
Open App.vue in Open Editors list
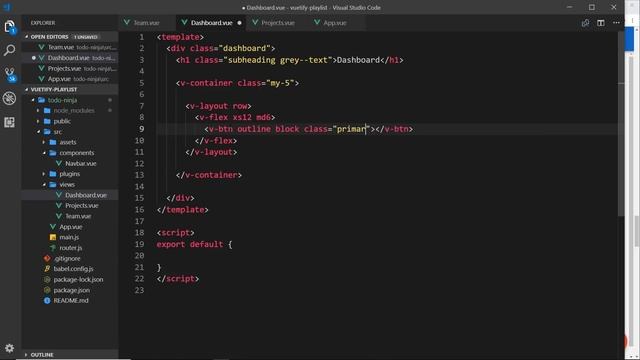click(x=70, y=79)
